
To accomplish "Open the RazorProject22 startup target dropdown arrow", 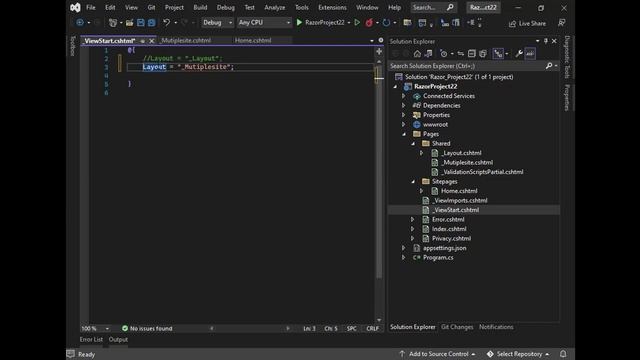I will (x=349, y=23).
